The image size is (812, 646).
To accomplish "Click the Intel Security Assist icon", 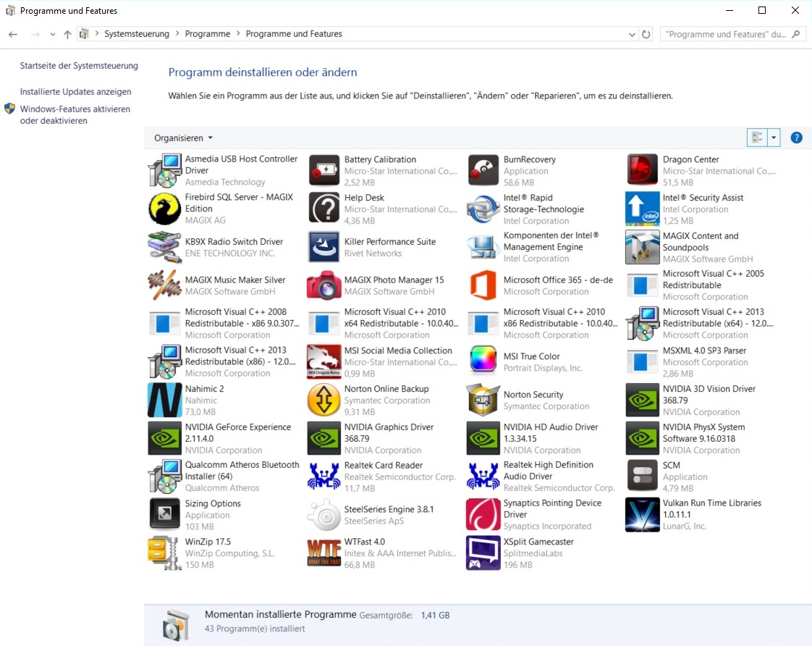I will [x=642, y=209].
